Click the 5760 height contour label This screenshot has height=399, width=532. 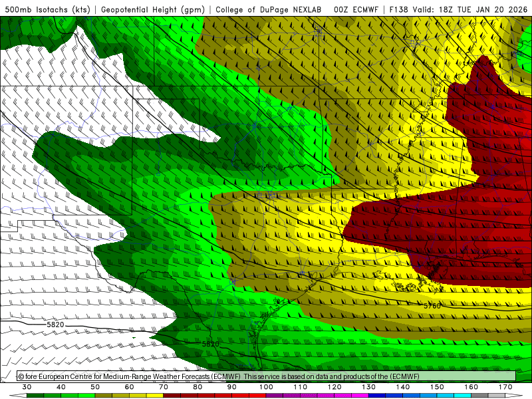pos(432,306)
